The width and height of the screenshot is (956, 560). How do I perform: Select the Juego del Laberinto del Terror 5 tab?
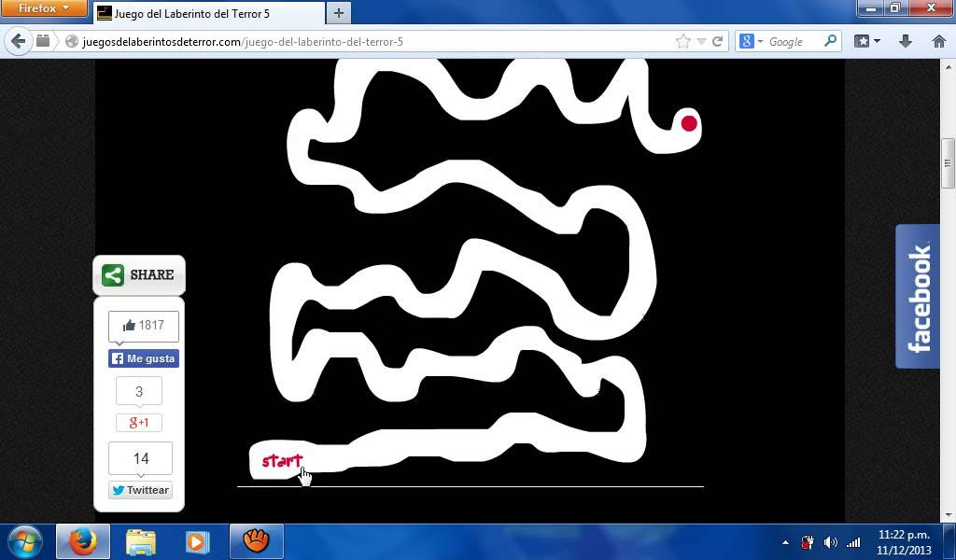(x=209, y=13)
